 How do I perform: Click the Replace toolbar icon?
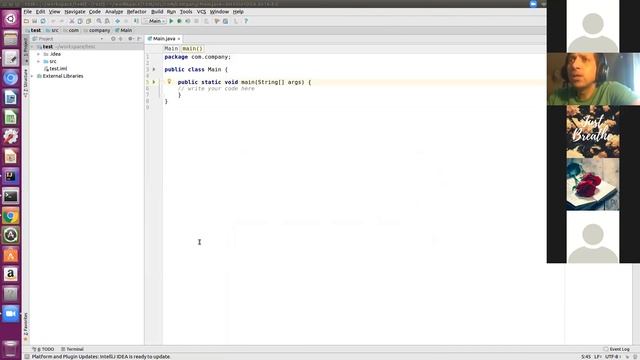click(107, 21)
